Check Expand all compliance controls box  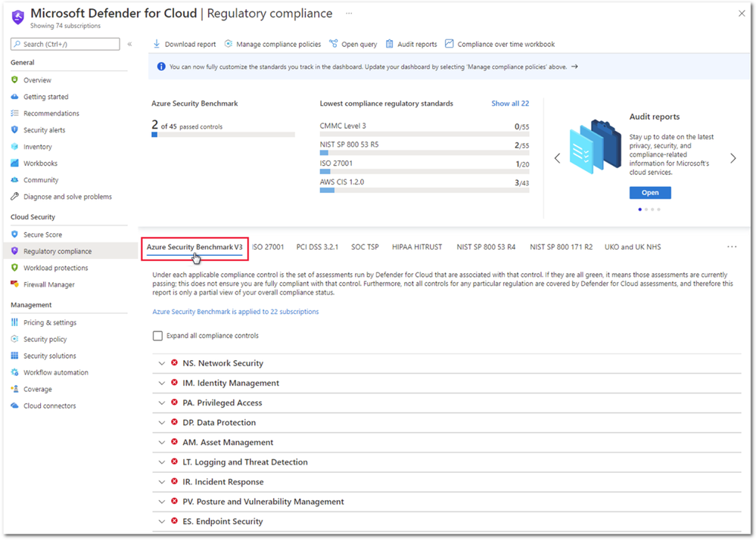click(157, 336)
